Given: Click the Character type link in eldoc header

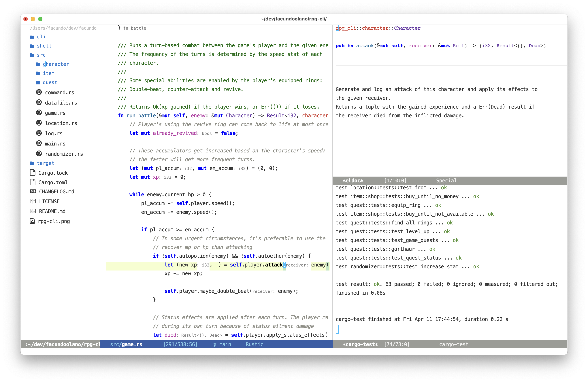Looking at the screenshot, I should 407,28.
